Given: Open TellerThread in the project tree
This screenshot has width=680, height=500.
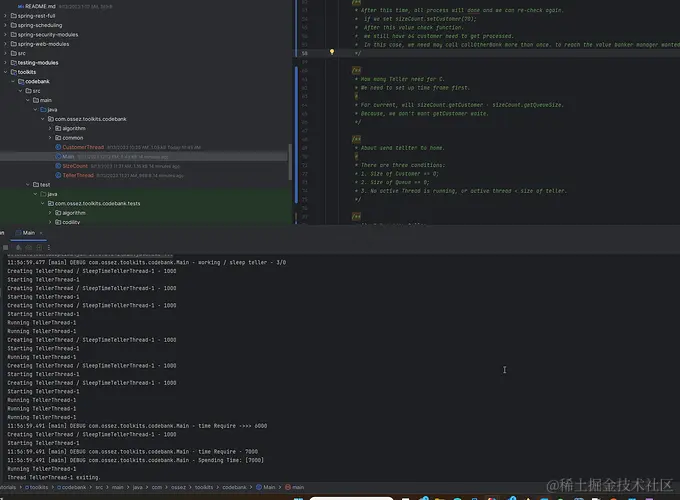Looking at the screenshot, I should [78, 175].
